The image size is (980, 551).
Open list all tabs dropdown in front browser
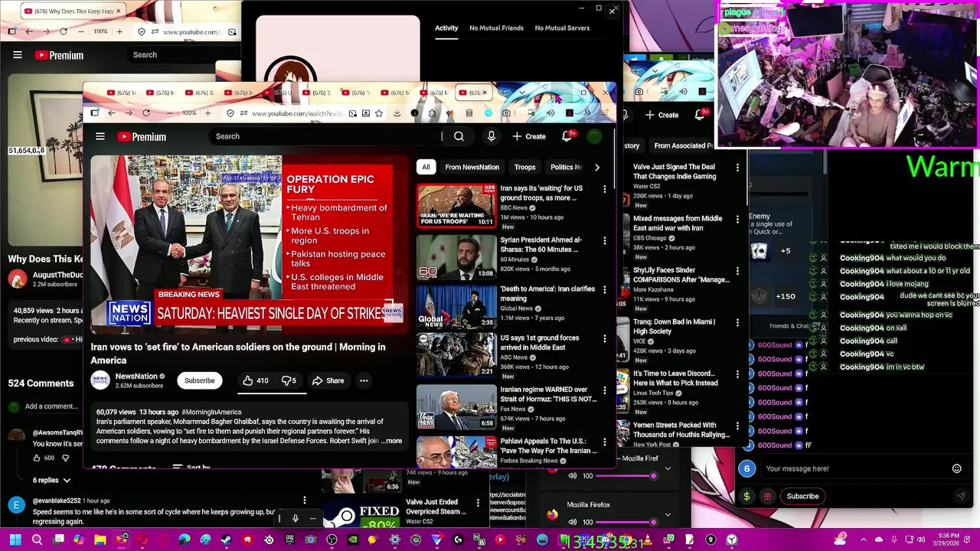pyautogui.click(x=521, y=93)
